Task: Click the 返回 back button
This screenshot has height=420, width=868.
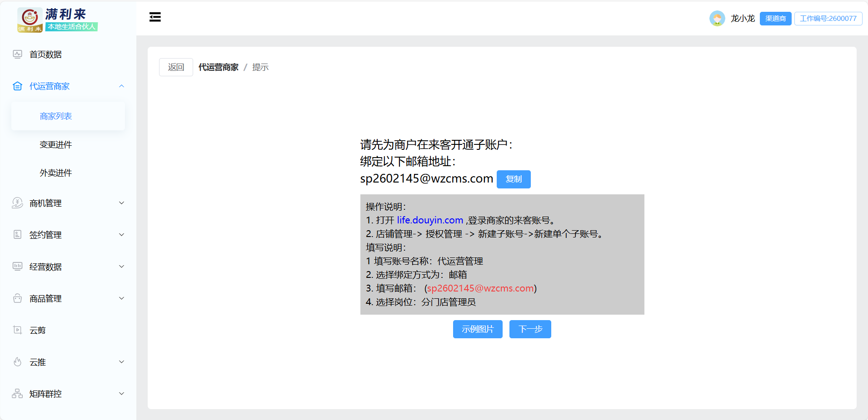Action: (176, 67)
